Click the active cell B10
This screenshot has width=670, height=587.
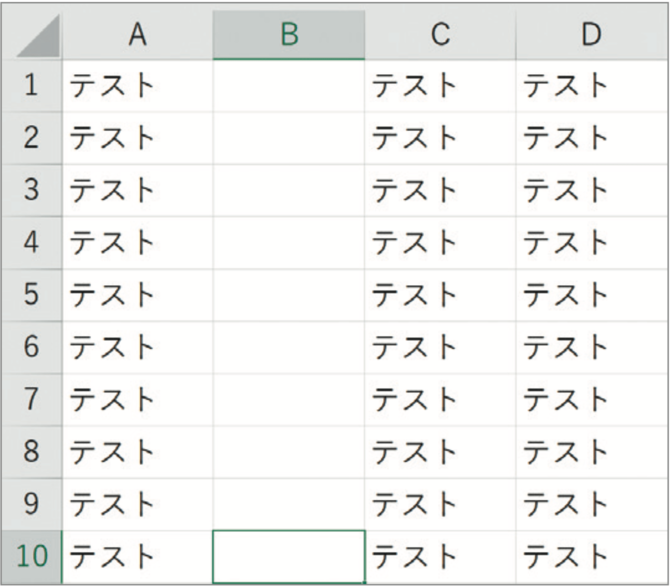coord(289,557)
